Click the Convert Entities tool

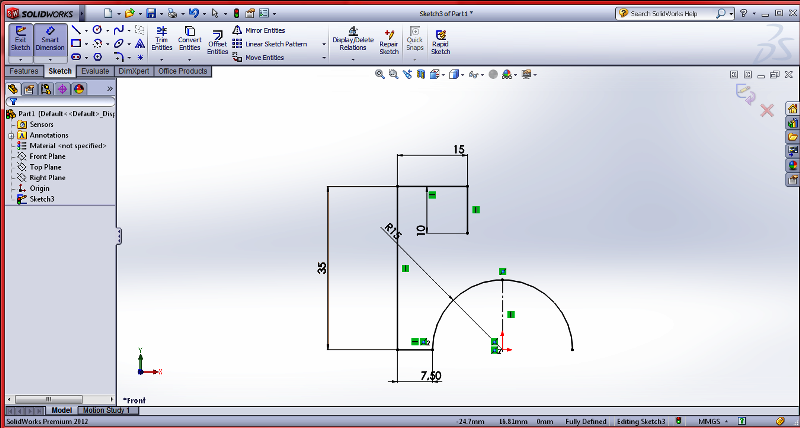click(x=189, y=39)
